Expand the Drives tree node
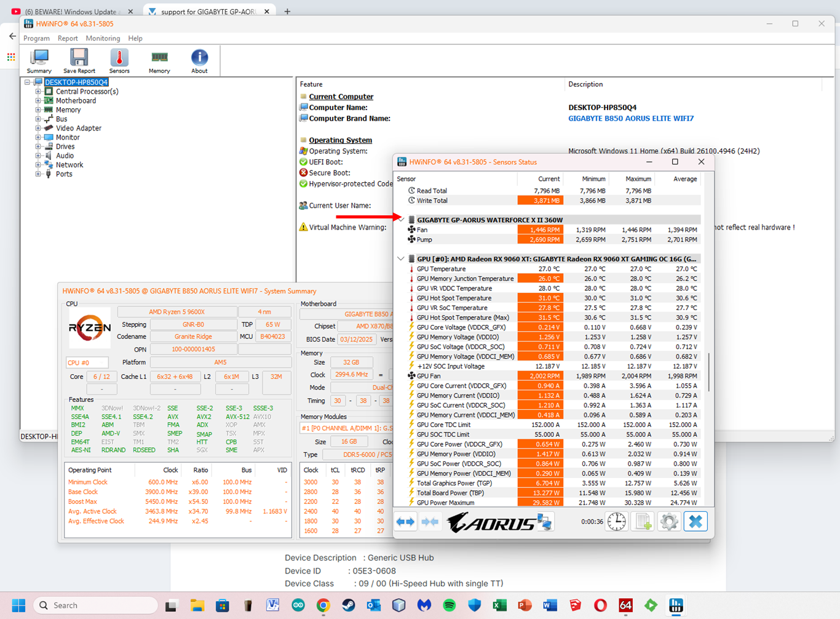The image size is (840, 619). pyautogui.click(x=38, y=146)
